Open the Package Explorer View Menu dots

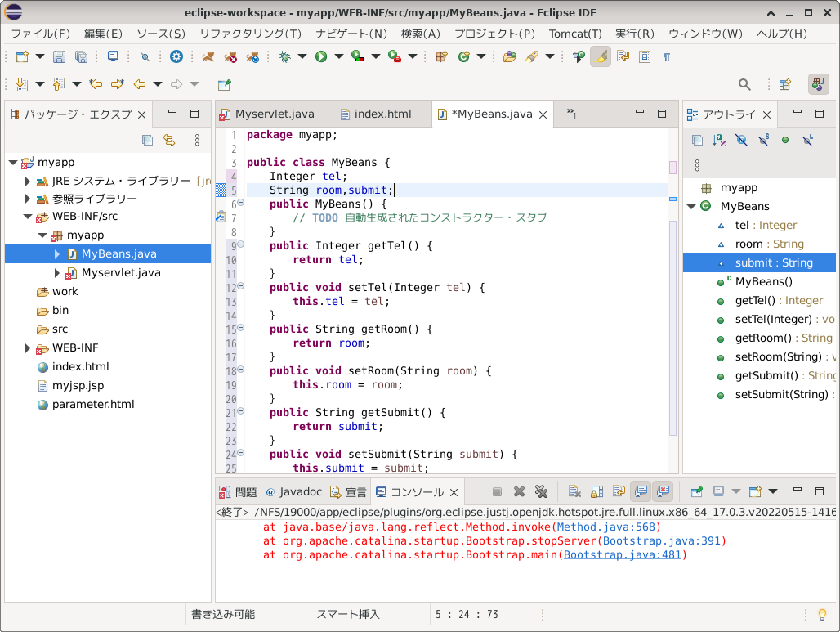point(197,141)
